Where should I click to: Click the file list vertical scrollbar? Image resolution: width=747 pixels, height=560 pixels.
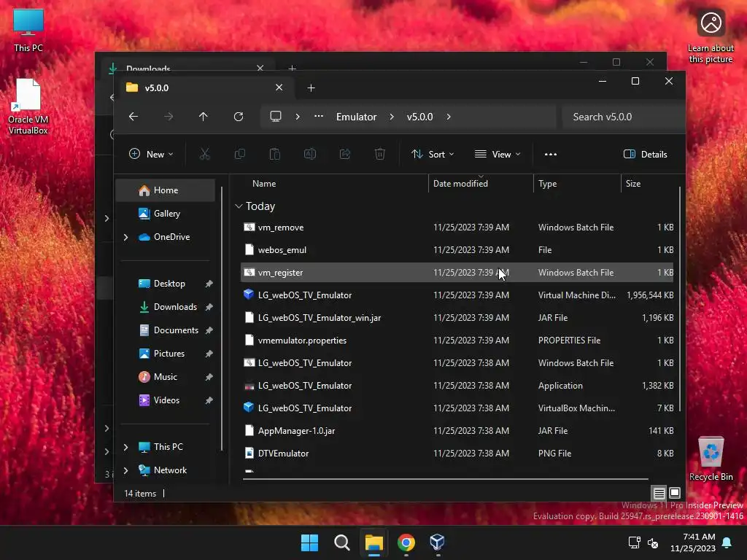coord(679,299)
